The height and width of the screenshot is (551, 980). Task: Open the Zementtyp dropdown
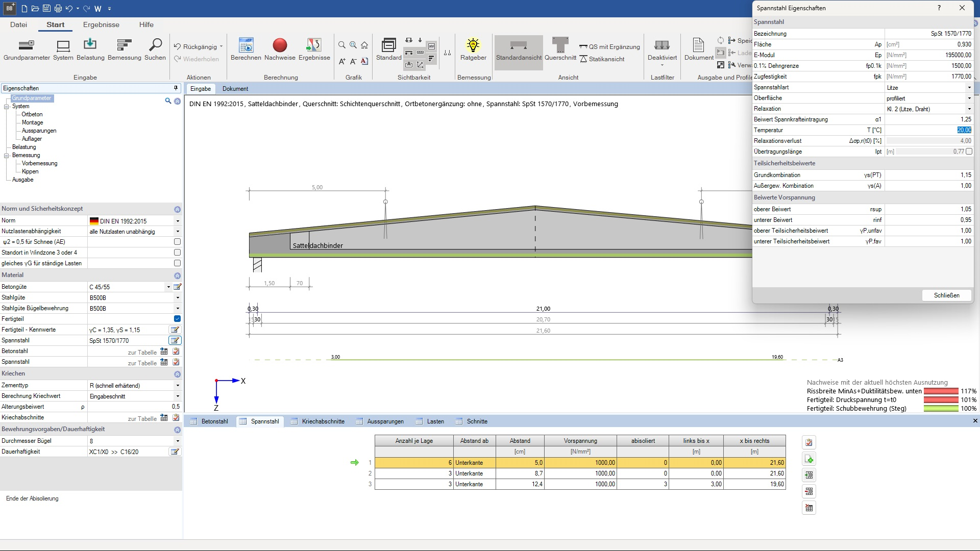[x=178, y=386]
